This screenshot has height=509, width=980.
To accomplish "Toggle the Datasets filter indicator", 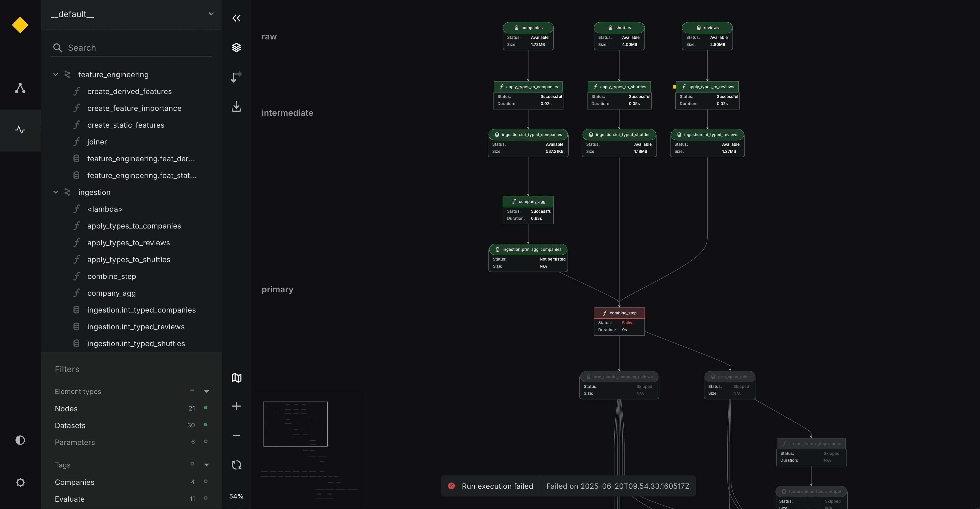I will [206, 425].
